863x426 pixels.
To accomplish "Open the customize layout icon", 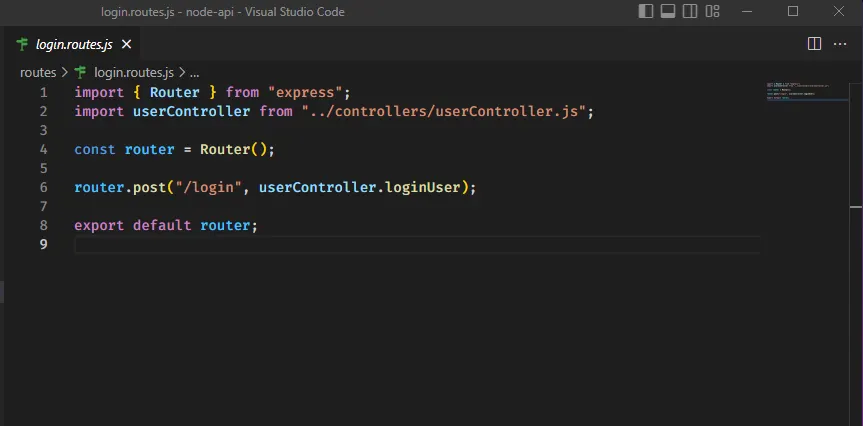I will click(713, 11).
